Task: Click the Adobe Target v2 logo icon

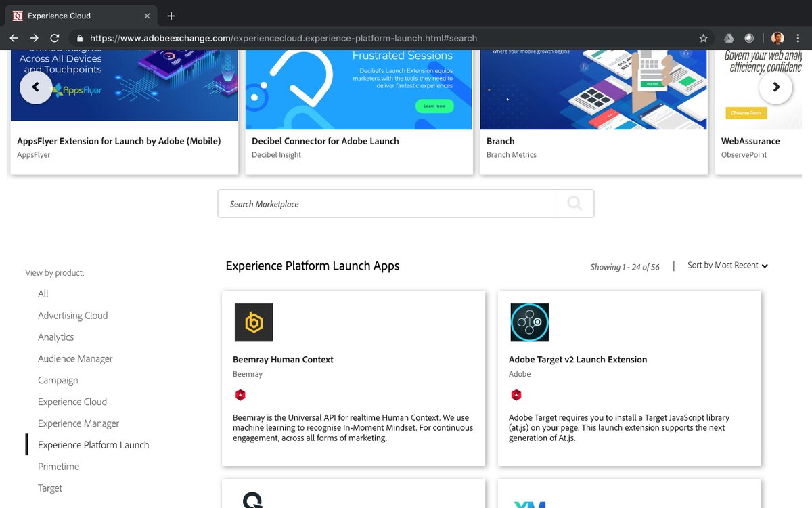Action: (530, 322)
